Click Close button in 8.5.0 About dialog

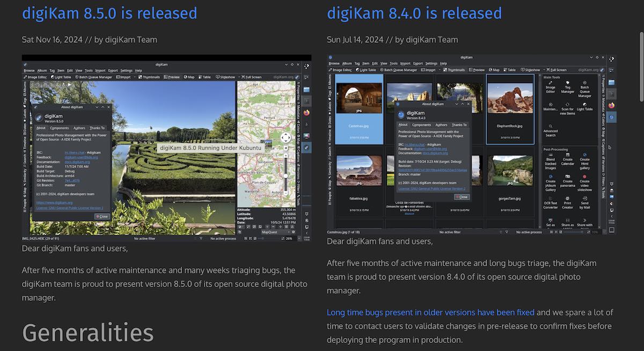pyautogui.click(x=102, y=216)
